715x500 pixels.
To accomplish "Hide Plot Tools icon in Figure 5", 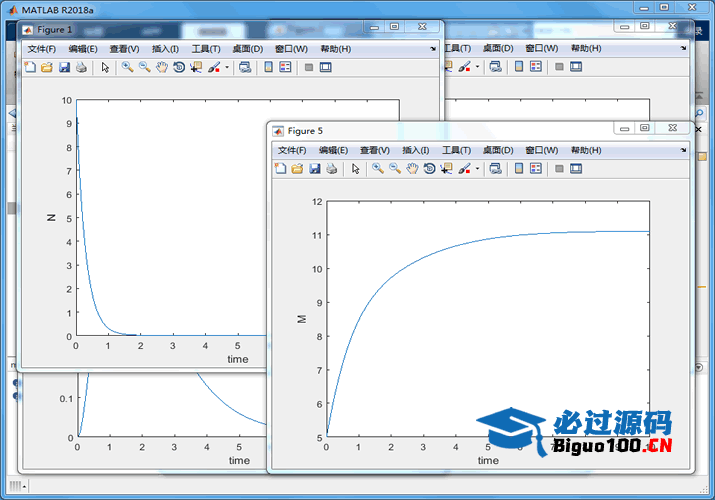I will point(559,169).
